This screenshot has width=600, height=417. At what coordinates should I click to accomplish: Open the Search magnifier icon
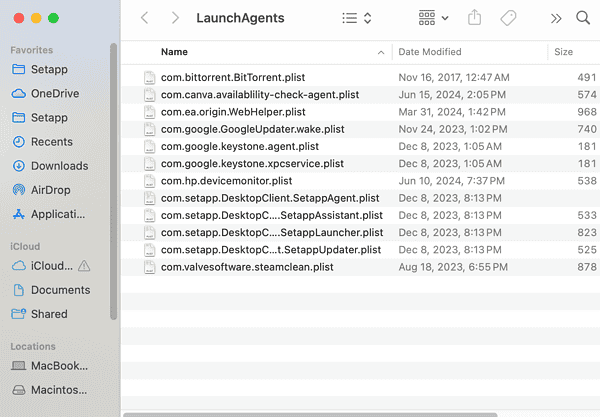point(583,18)
